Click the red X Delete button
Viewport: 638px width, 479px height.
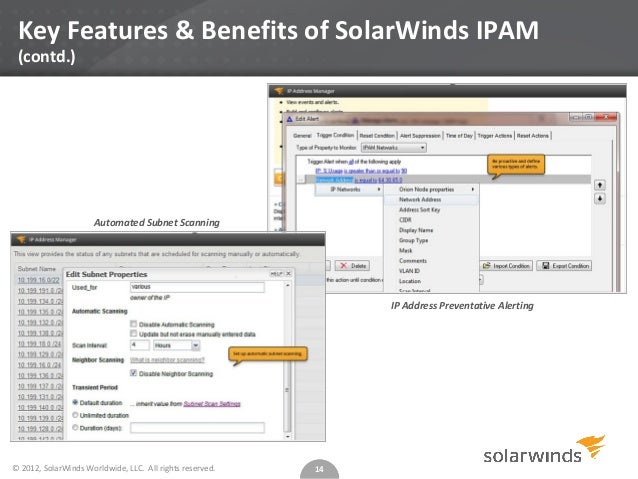352,266
